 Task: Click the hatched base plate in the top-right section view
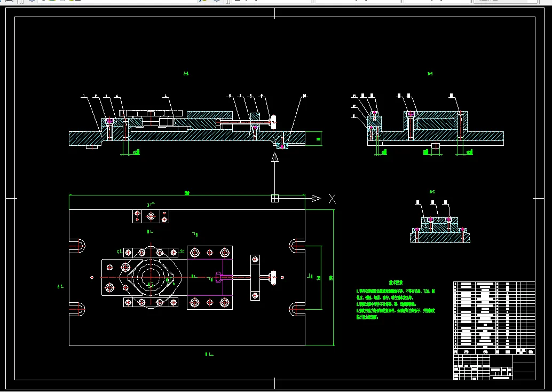click(x=436, y=136)
